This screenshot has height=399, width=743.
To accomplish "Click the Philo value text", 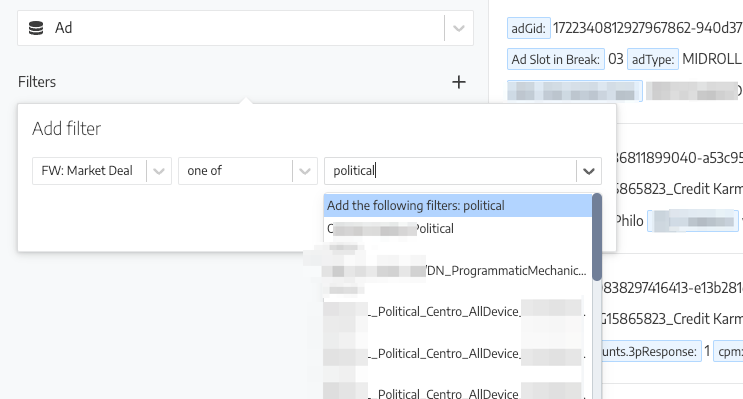I will [629, 221].
